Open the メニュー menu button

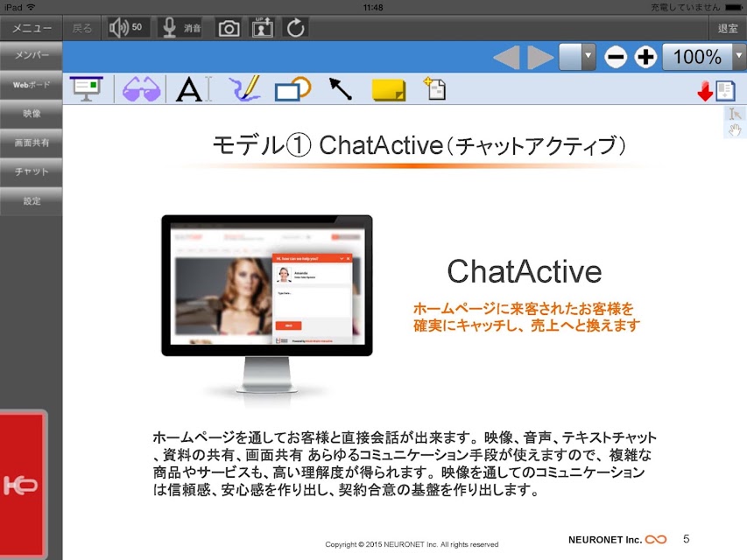[31, 28]
